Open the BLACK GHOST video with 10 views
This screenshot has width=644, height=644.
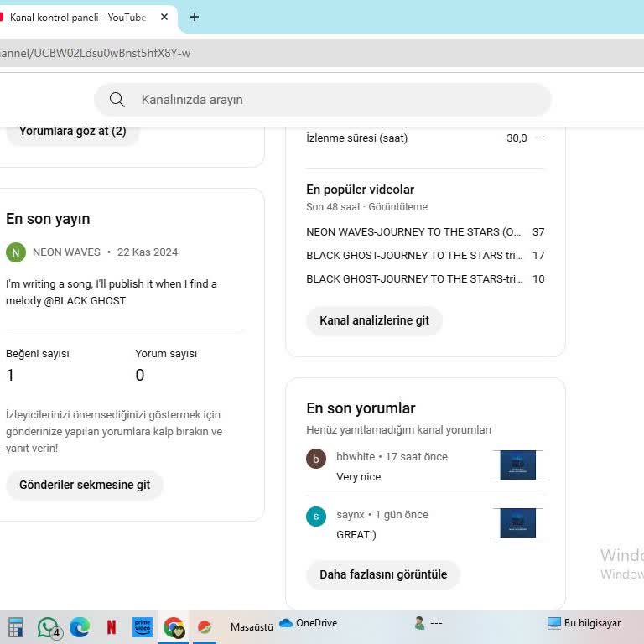tap(414, 279)
